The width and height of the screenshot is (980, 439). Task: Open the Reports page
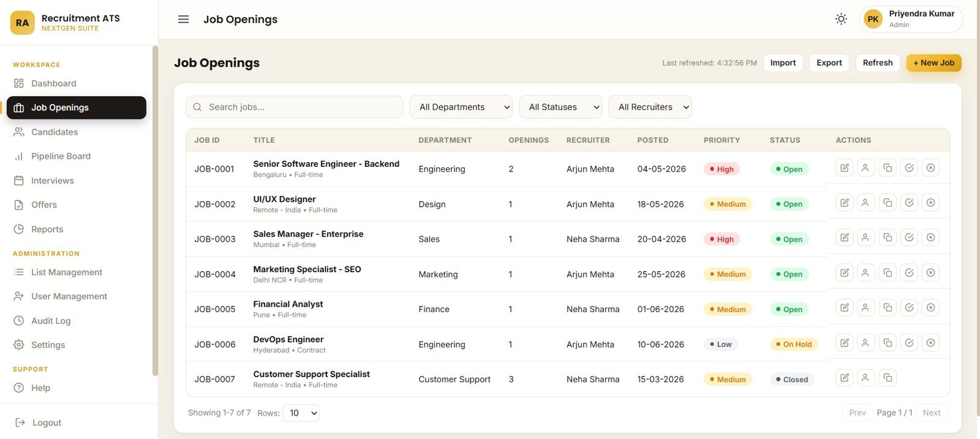coord(77,229)
